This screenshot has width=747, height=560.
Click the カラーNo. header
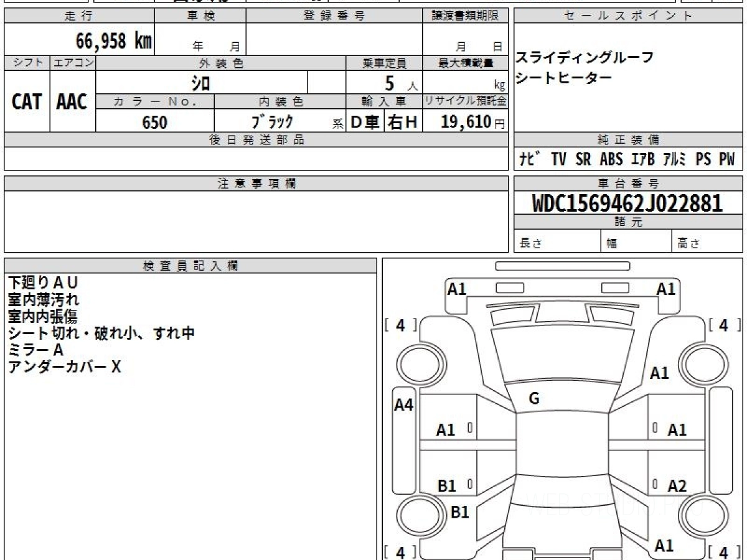pos(155,101)
